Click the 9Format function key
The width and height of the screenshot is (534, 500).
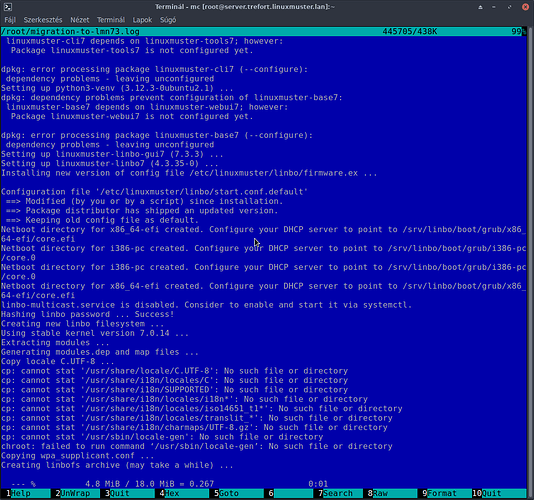447,493
